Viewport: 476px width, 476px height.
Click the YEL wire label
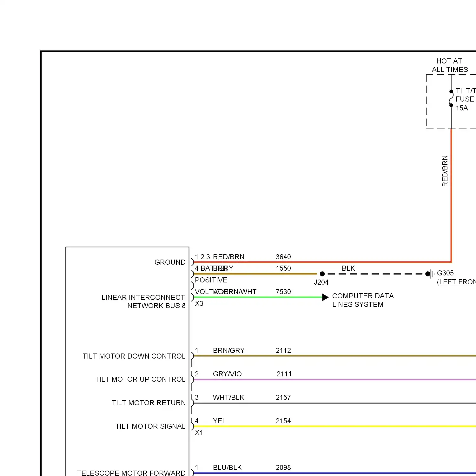pyautogui.click(x=219, y=421)
